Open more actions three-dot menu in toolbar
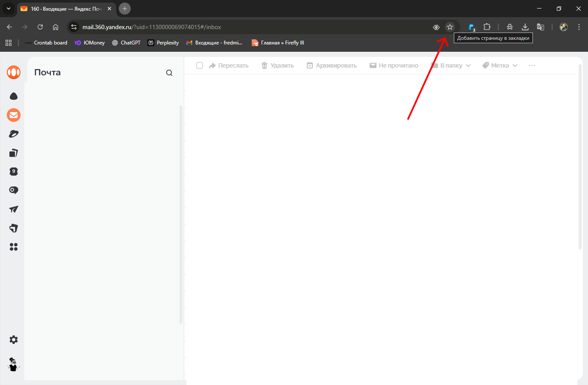588x385 pixels. (532, 65)
